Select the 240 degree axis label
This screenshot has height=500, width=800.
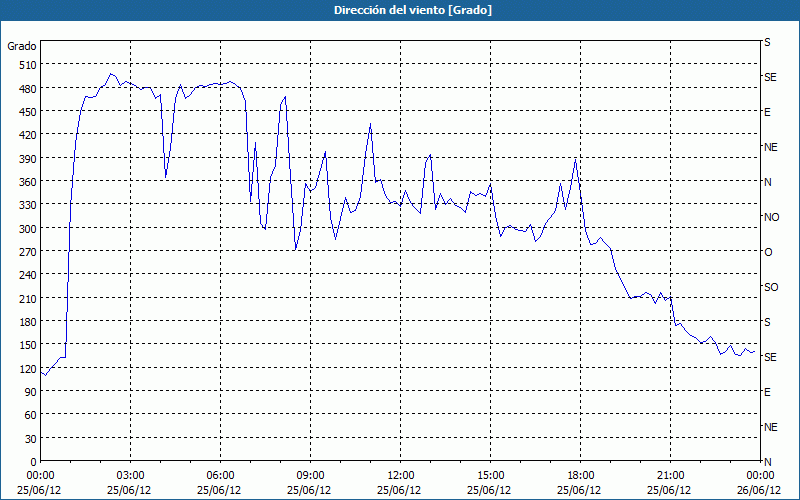[x=28, y=275]
